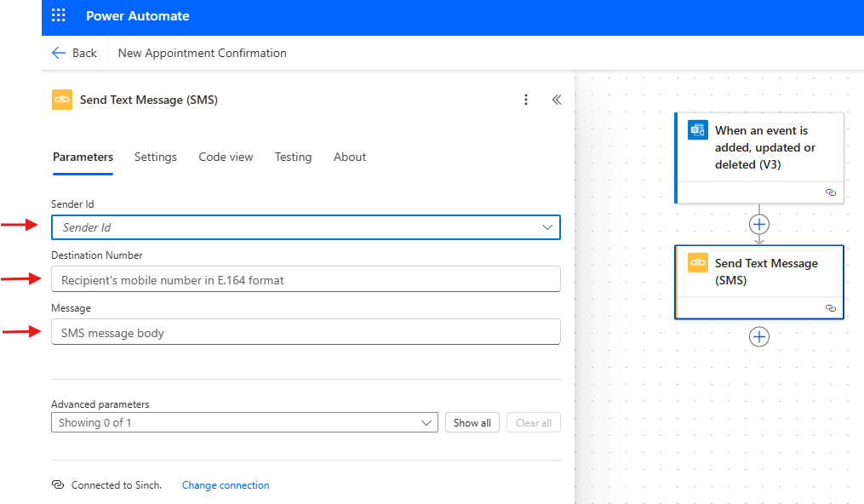Click the Show all button
The width and height of the screenshot is (864, 504).
pyautogui.click(x=472, y=422)
